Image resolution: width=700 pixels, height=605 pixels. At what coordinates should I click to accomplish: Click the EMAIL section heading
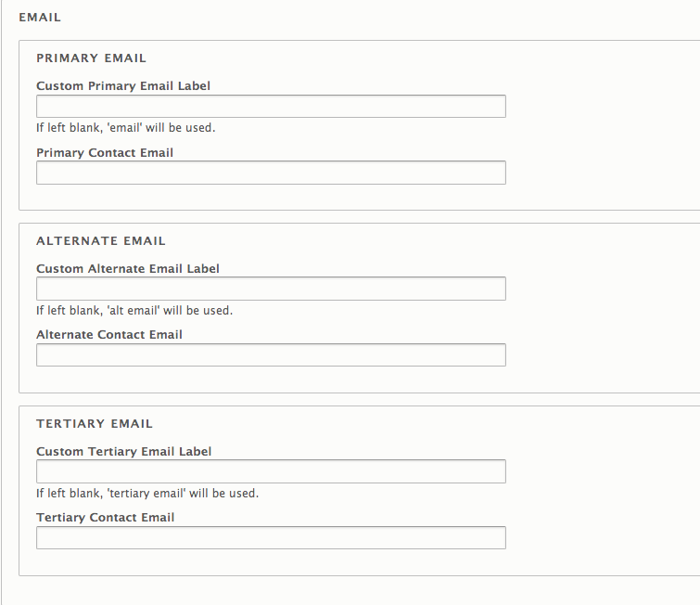40,18
